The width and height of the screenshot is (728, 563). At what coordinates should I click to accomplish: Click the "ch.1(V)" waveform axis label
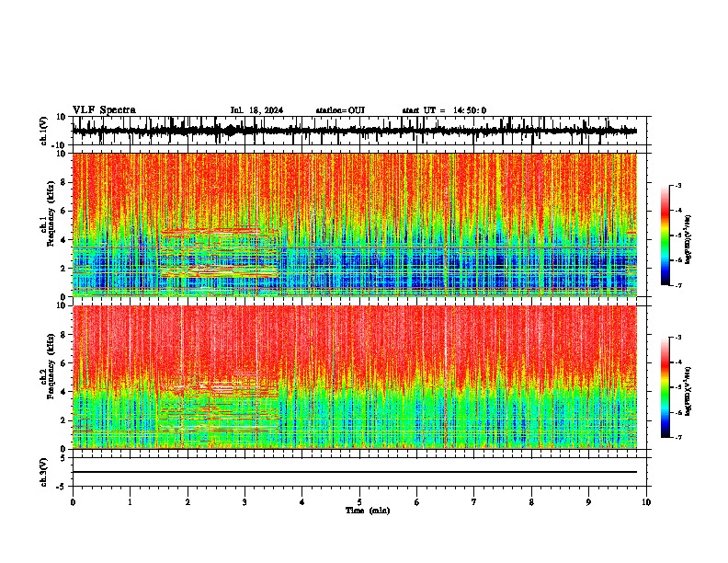pyautogui.click(x=44, y=131)
